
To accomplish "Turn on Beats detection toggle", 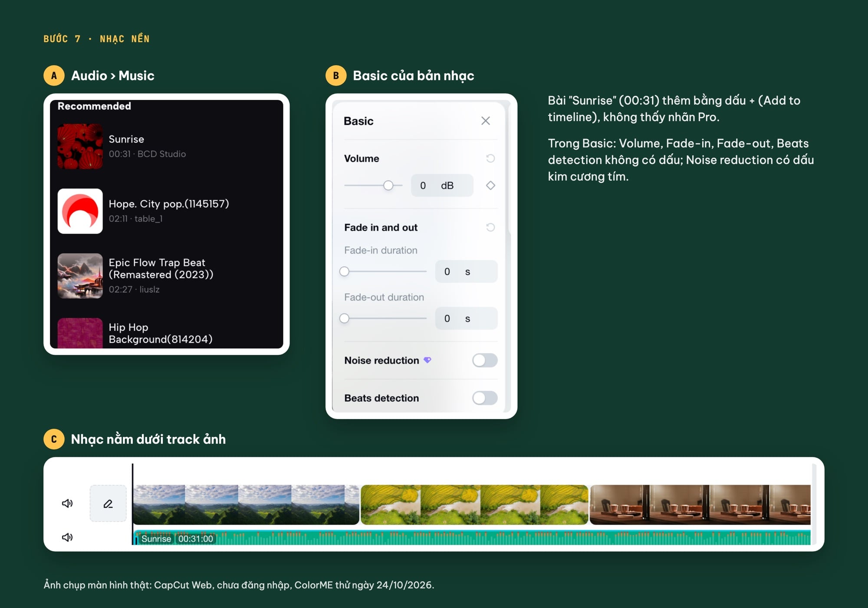I will [x=485, y=398].
